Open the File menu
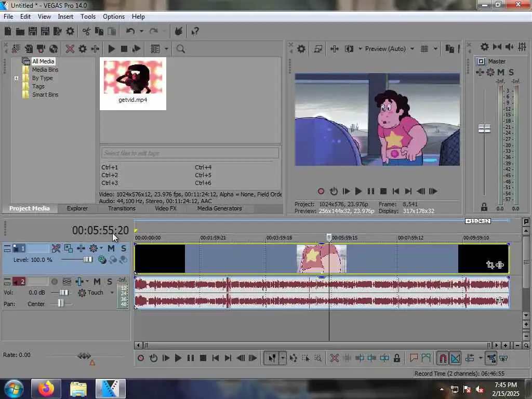This screenshot has width=532, height=399. click(x=8, y=17)
